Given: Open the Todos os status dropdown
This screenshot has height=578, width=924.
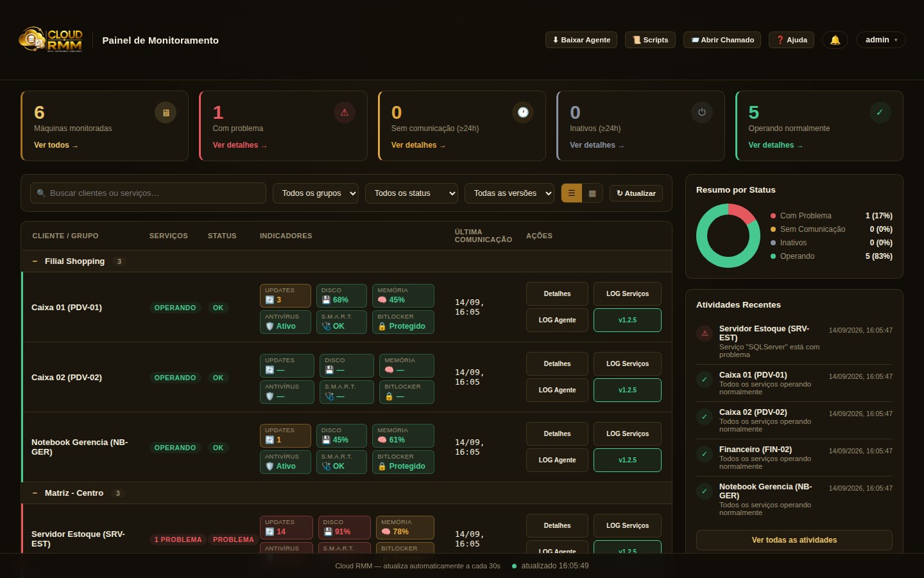Looking at the screenshot, I should [x=411, y=193].
